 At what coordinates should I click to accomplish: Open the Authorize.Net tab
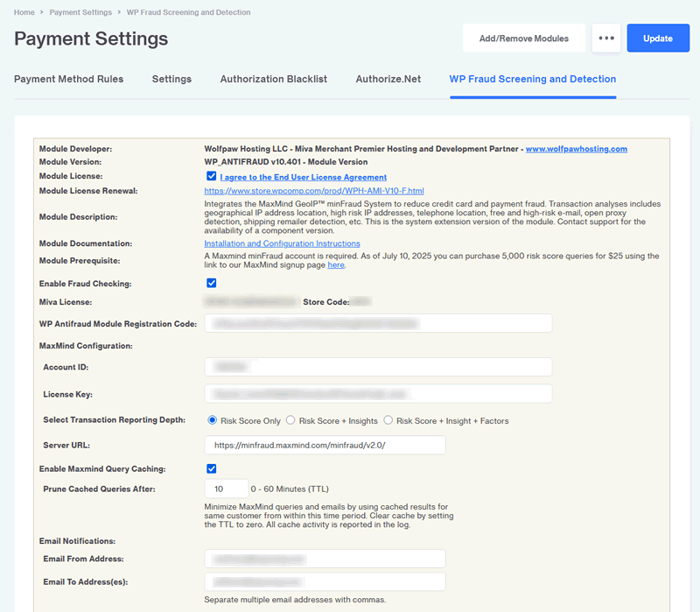[388, 79]
